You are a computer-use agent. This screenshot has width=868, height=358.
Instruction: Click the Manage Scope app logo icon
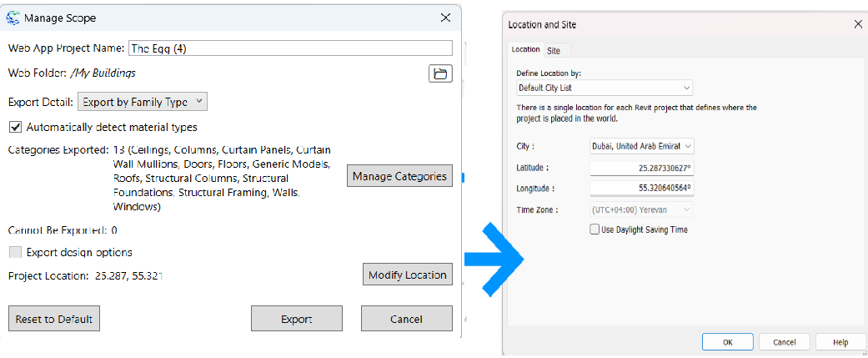point(13,17)
